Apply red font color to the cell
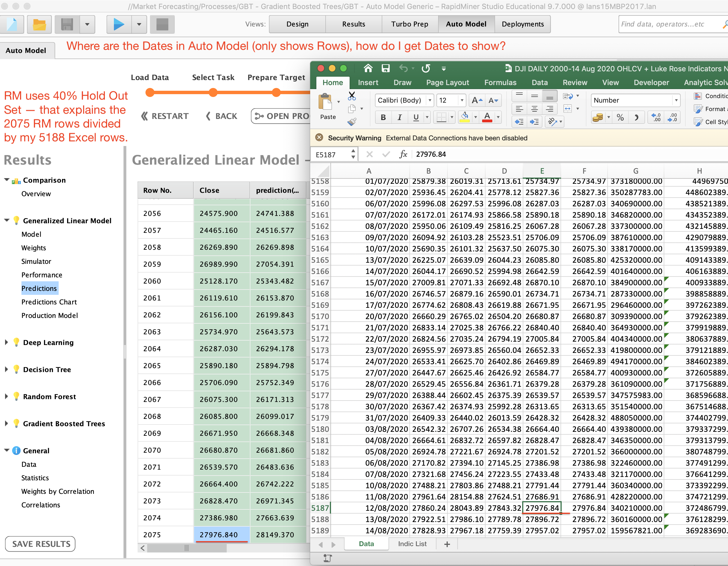Screen dimensions: 728x566 point(487,117)
